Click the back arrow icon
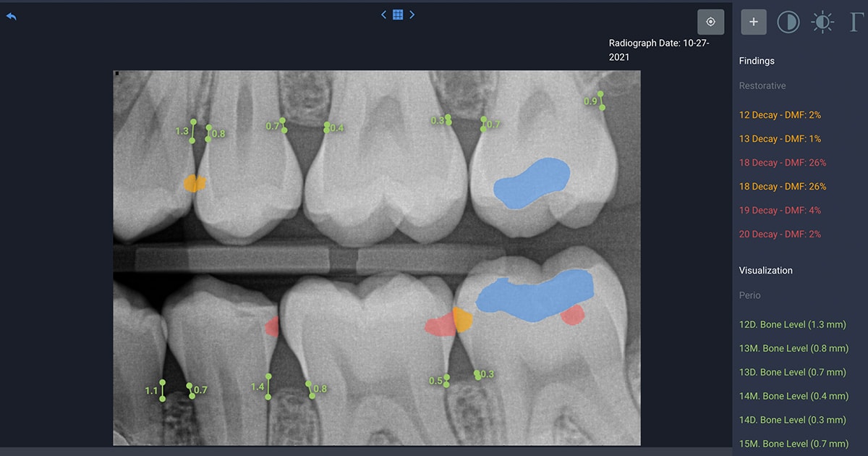The width and height of the screenshot is (868, 456). (11, 16)
